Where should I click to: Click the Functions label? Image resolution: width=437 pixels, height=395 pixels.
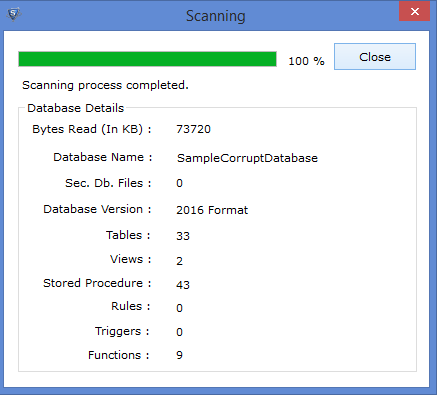[119, 355]
